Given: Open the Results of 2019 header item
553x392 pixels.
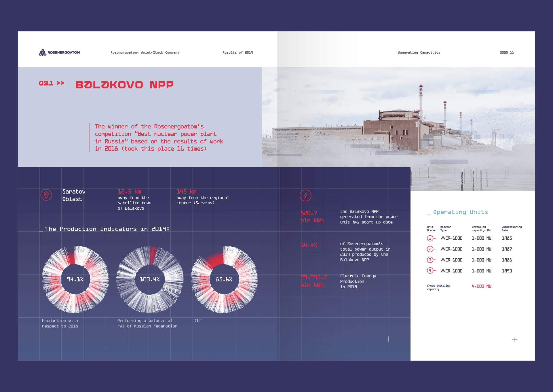Looking at the screenshot, I should tap(237, 52).
